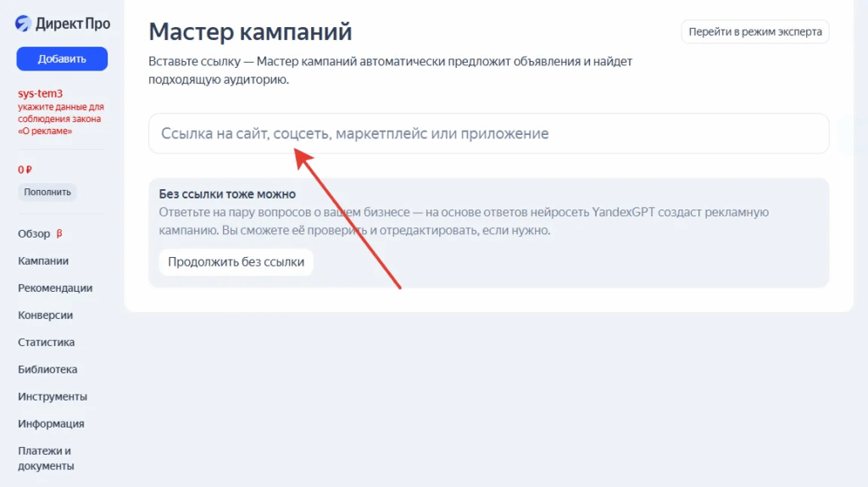
Task: Focus the site link input field
Action: tap(488, 134)
